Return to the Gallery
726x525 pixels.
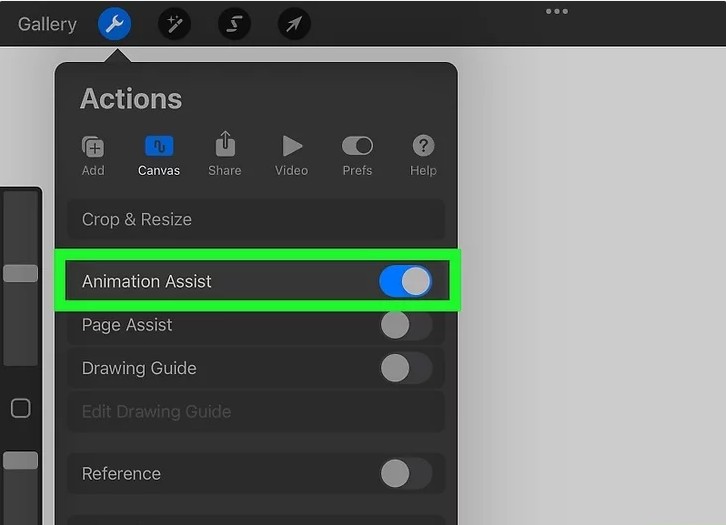point(47,24)
